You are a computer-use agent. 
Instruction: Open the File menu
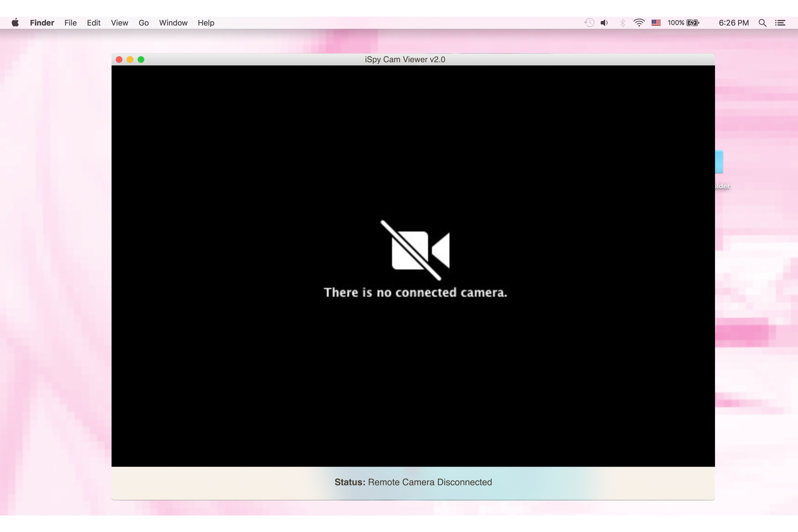click(x=71, y=23)
